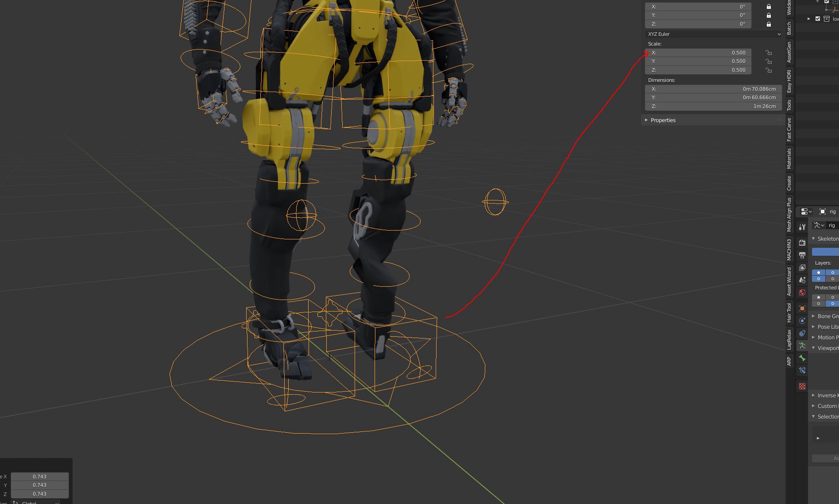Image resolution: width=839 pixels, height=504 pixels.
Task: Click the collection box icon in outliner
Action: (827, 19)
